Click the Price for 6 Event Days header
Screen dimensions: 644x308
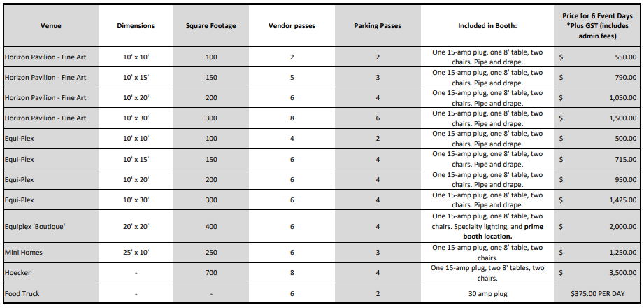(x=599, y=25)
